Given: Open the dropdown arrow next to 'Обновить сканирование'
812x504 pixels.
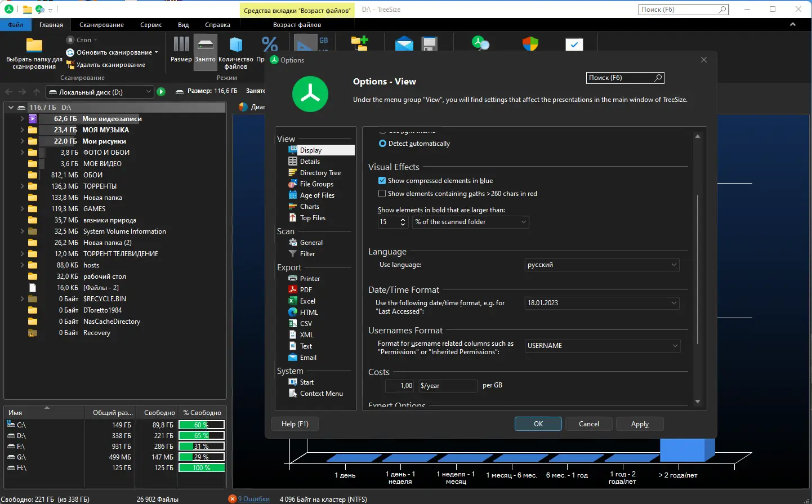Looking at the screenshot, I should click(x=156, y=52).
